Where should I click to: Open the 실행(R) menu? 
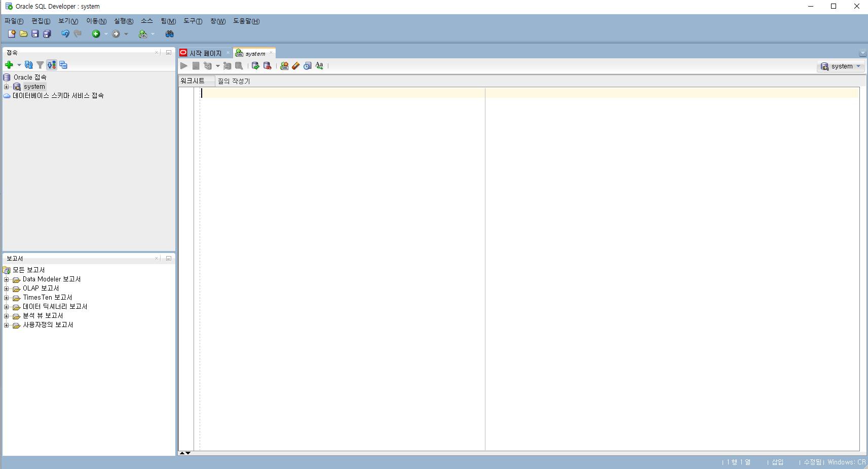pyautogui.click(x=124, y=21)
